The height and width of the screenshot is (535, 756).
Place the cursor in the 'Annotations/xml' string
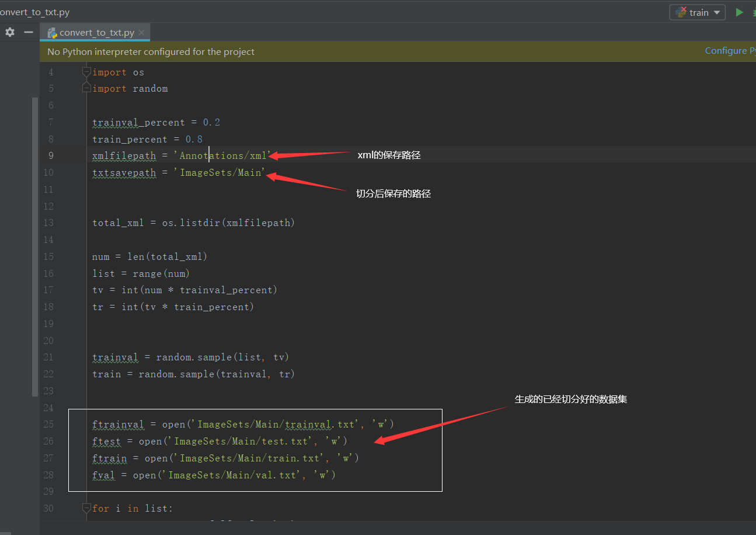point(222,155)
